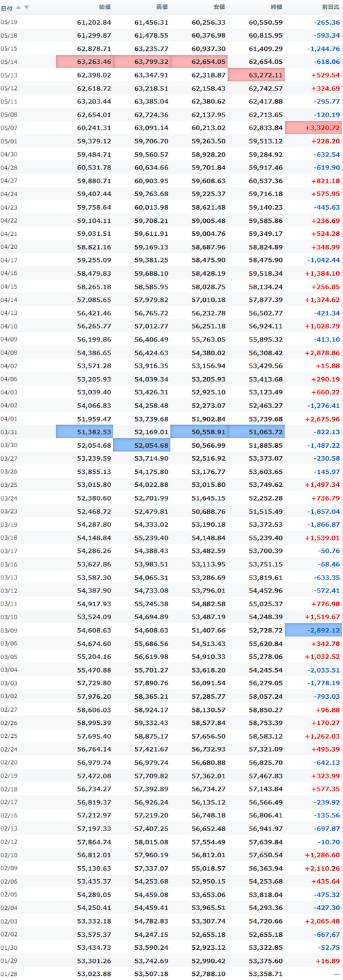The image size is (343, 980).
Task: Select the highlighted closing price 63,272.11
Action: 255,75
